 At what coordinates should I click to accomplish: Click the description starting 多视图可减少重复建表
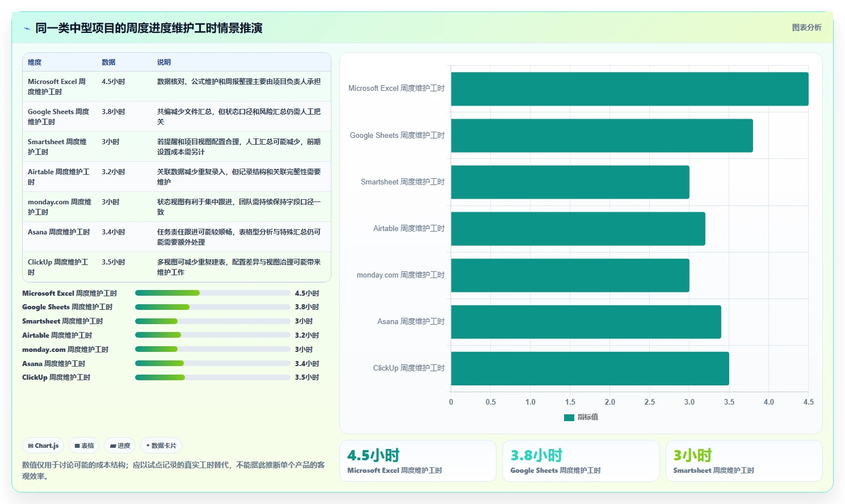[x=239, y=267]
